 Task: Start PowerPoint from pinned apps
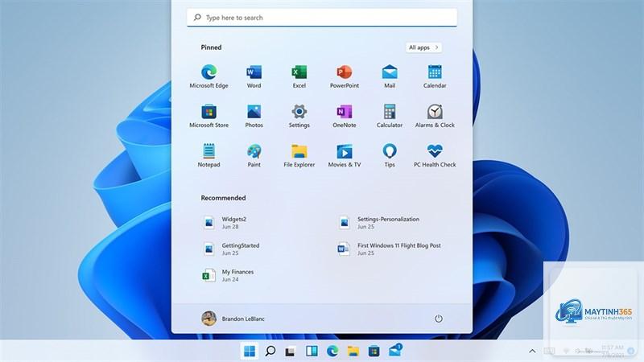pyautogui.click(x=345, y=76)
